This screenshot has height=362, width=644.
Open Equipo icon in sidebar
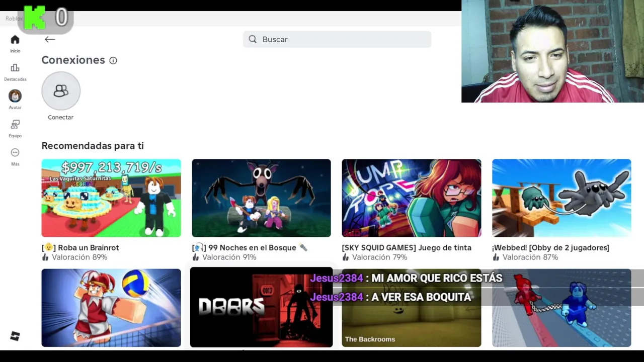(15, 124)
